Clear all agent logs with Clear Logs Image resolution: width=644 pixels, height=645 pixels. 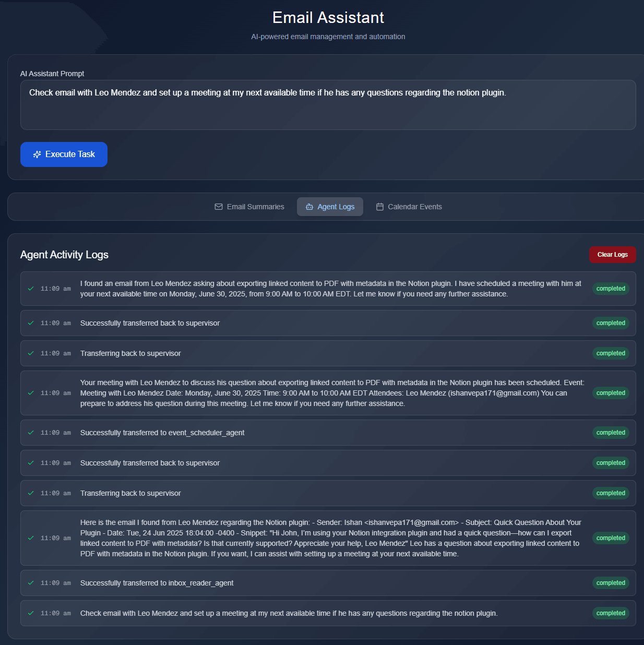tap(612, 255)
